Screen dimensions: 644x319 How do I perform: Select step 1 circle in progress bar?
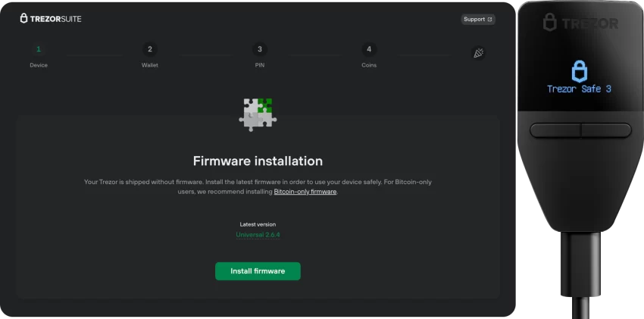pos(39,49)
